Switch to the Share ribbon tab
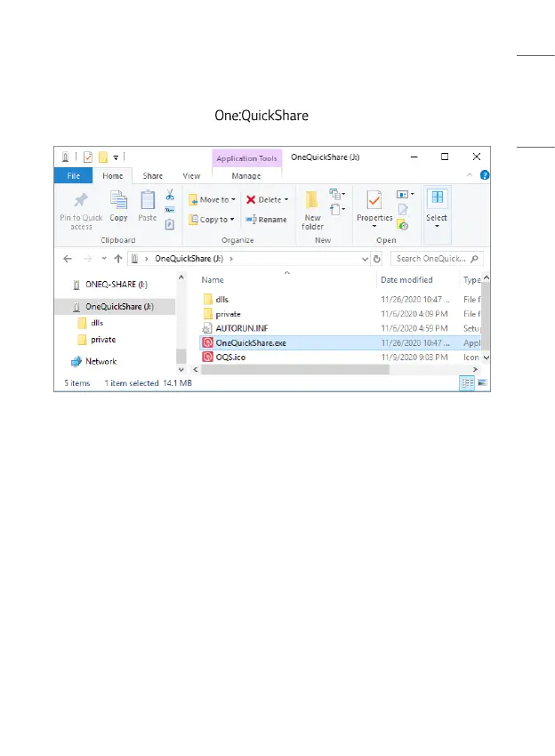 click(152, 176)
